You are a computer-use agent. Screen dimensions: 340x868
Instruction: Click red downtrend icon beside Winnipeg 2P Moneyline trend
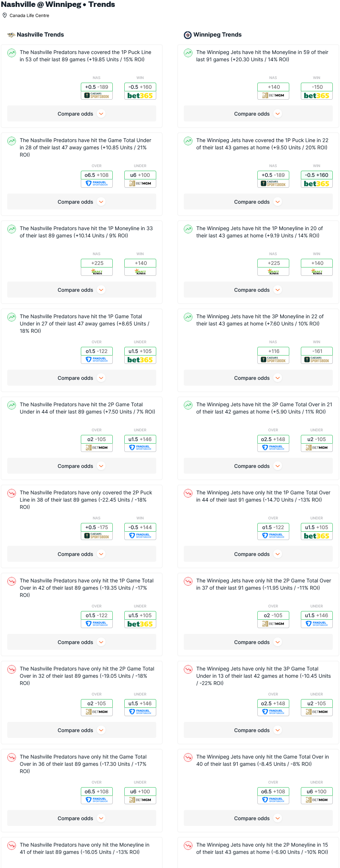coord(188,846)
